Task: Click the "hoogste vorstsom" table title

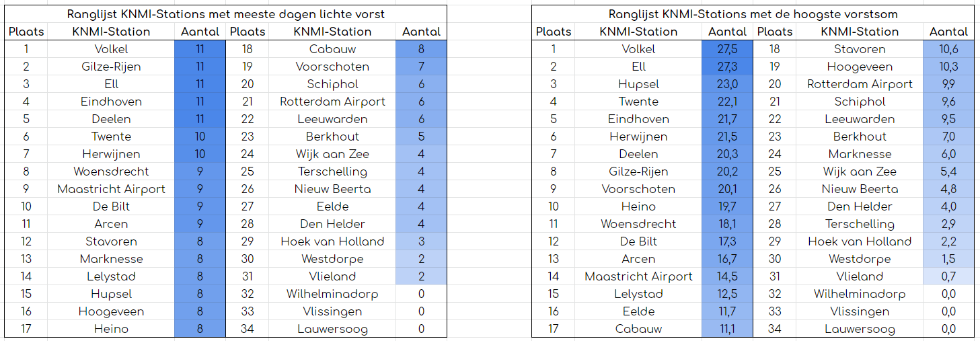Action: pos(753,14)
